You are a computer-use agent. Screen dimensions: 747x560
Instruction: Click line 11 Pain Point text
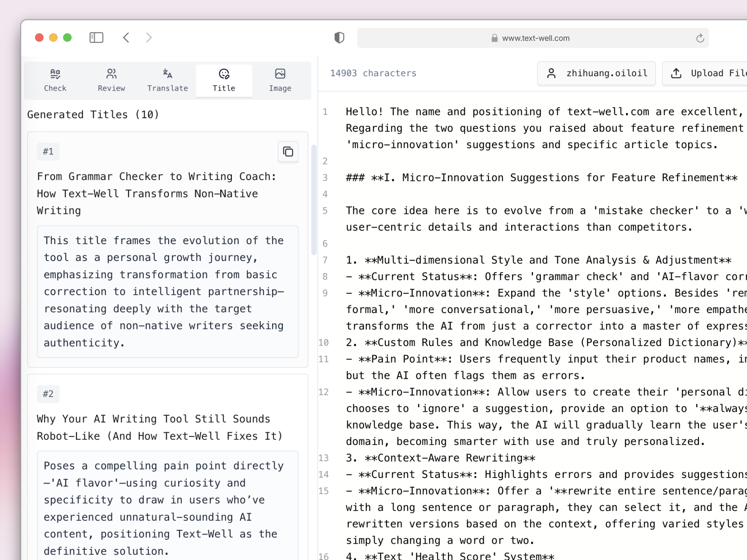tap(546, 367)
